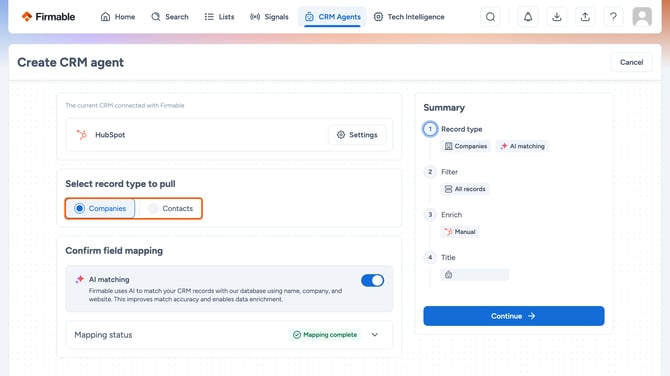Open the user profile avatar

click(642, 17)
